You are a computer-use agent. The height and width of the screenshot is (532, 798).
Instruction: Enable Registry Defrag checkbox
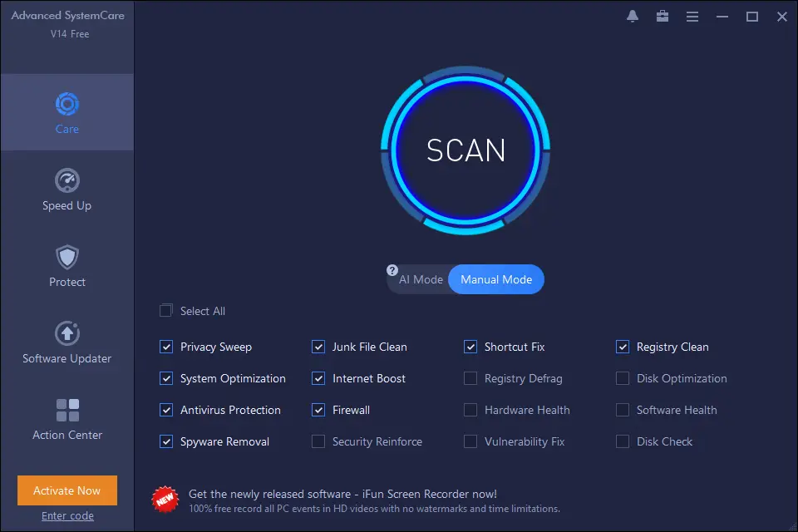pos(470,378)
